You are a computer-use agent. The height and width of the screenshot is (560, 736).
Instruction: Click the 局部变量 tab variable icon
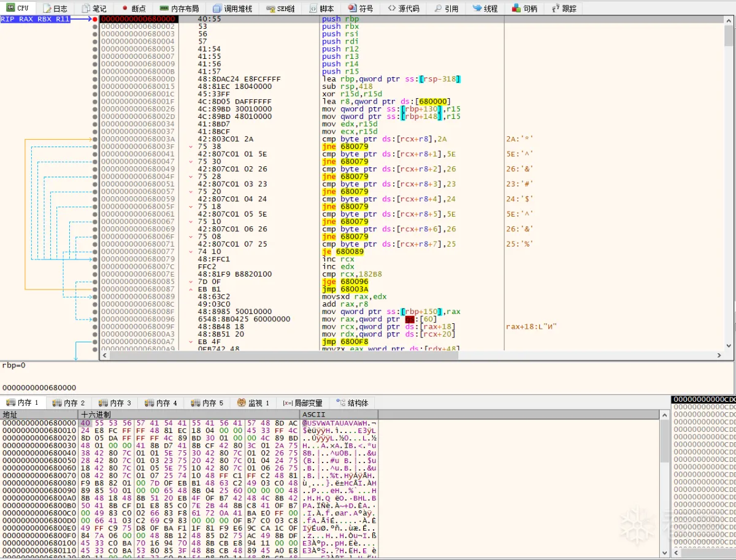pos(288,403)
